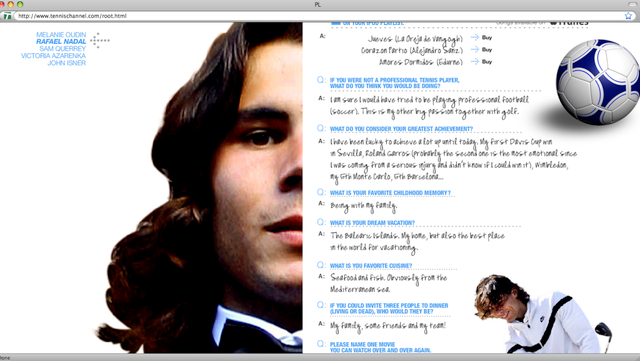Viewport: 640px width, 361px height.
Task: Click the question about not being a professional tennis player
Action: pos(395,83)
